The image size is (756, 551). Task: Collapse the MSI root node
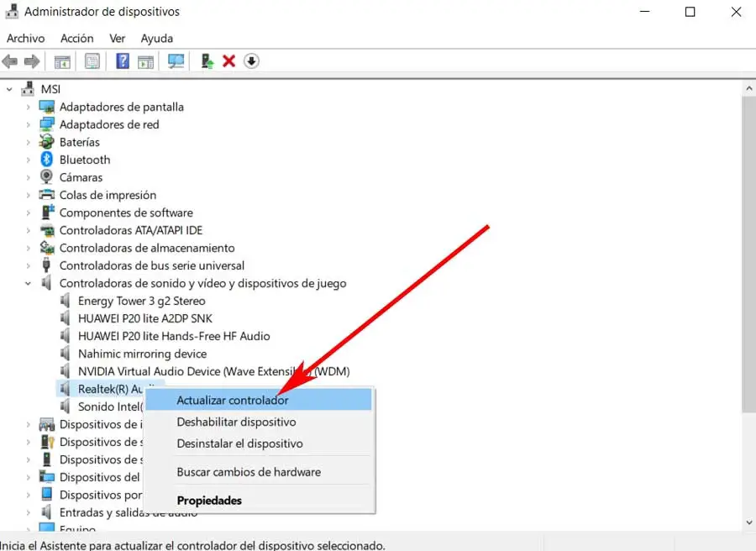coord(9,89)
